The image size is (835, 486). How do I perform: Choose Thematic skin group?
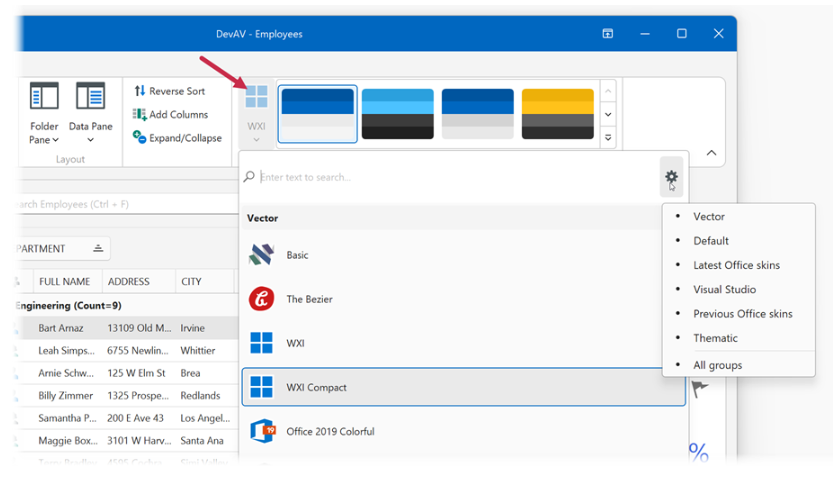point(739,338)
